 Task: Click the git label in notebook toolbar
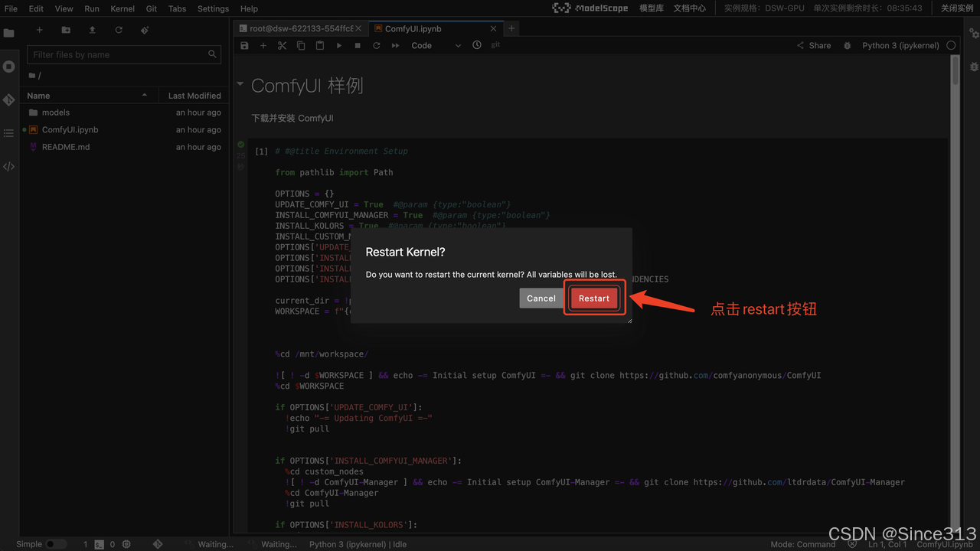click(x=496, y=45)
